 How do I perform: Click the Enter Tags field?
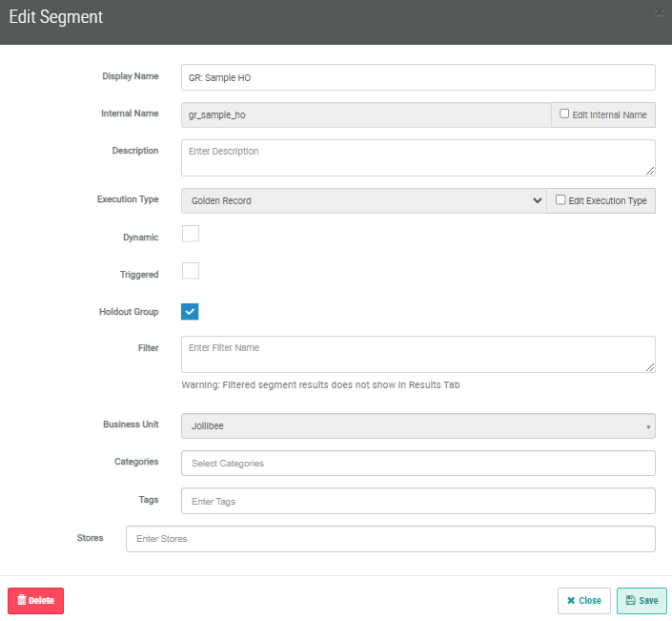tap(417, 501)
